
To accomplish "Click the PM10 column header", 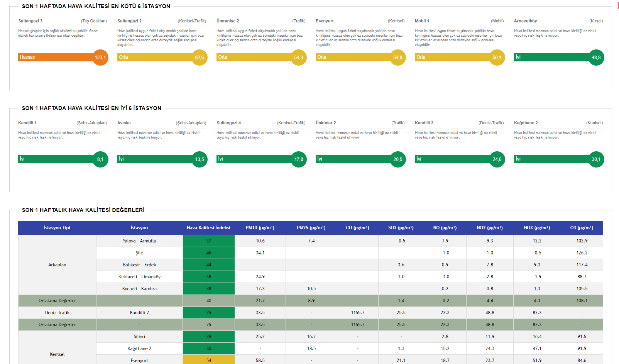I will pyautogui.click(x=260, y=228).
